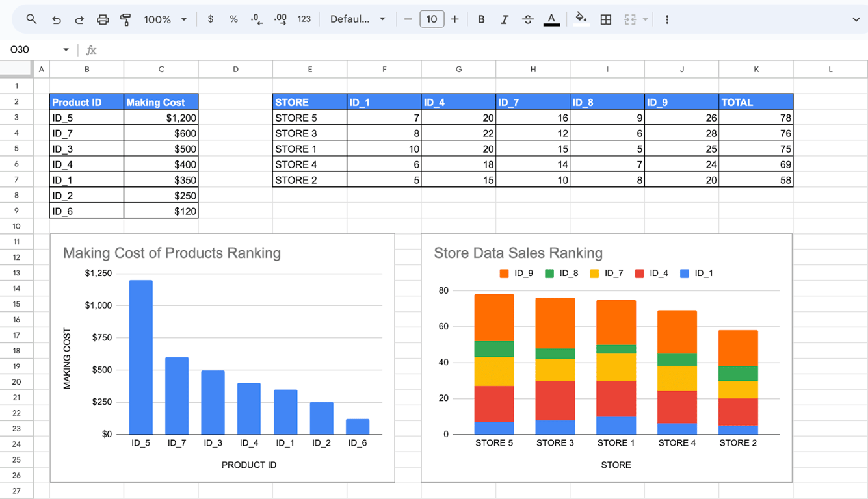Image resolution: width=868 pixels, height=499 pixels.
Task: Click ID_7 yellow legend entry
Action: (x=607, y=274)
